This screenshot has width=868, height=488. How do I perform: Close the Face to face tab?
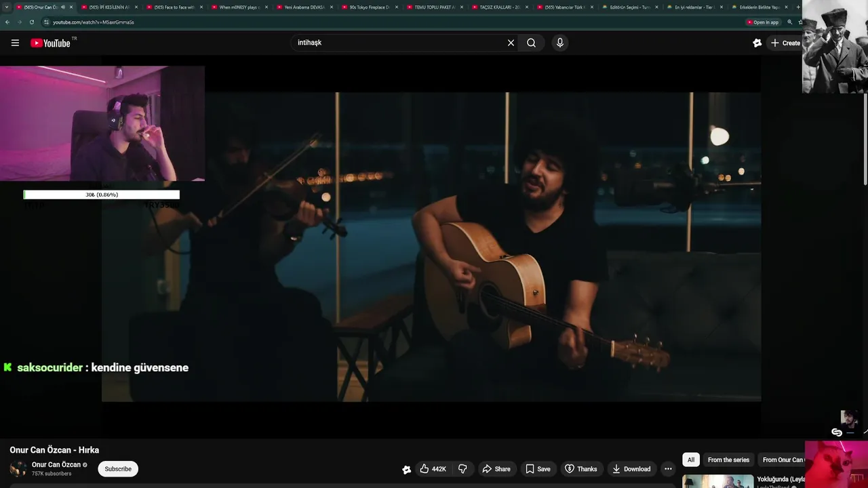point(201,7)
